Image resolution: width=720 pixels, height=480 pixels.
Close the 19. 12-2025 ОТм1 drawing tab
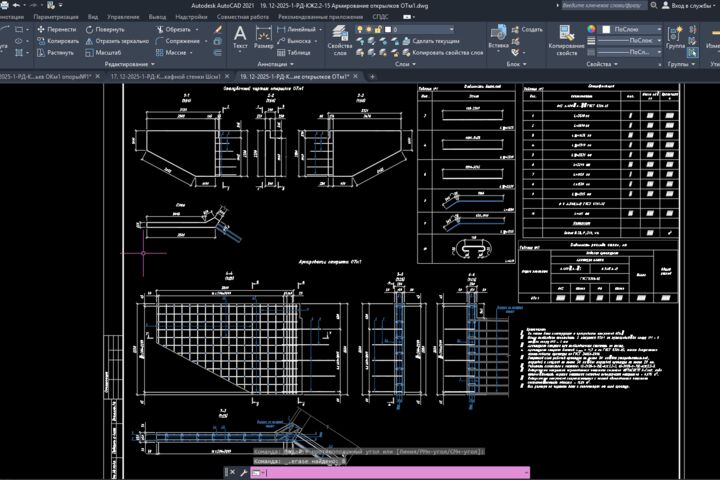[355, 76]
